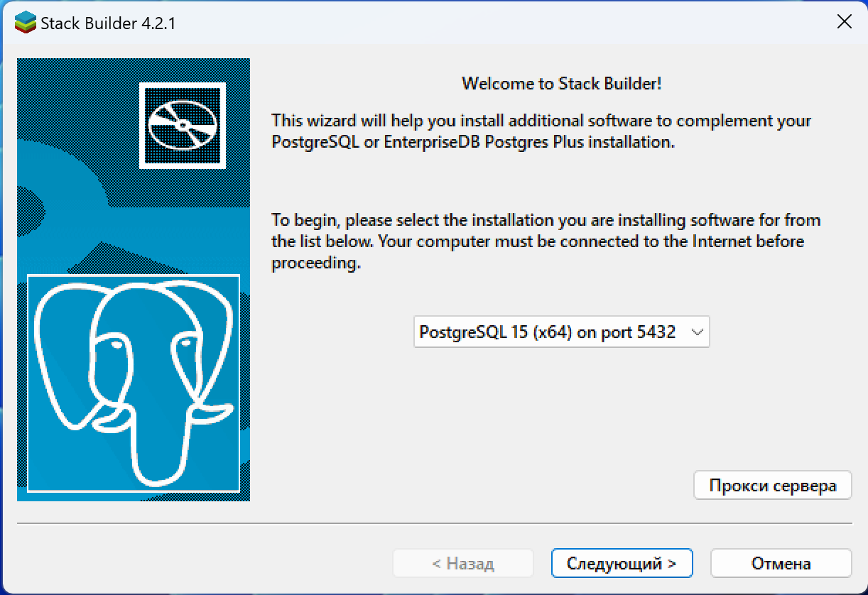Click the greyed-out < Назад button
The image size is (868, 595).
click(462, 564)
